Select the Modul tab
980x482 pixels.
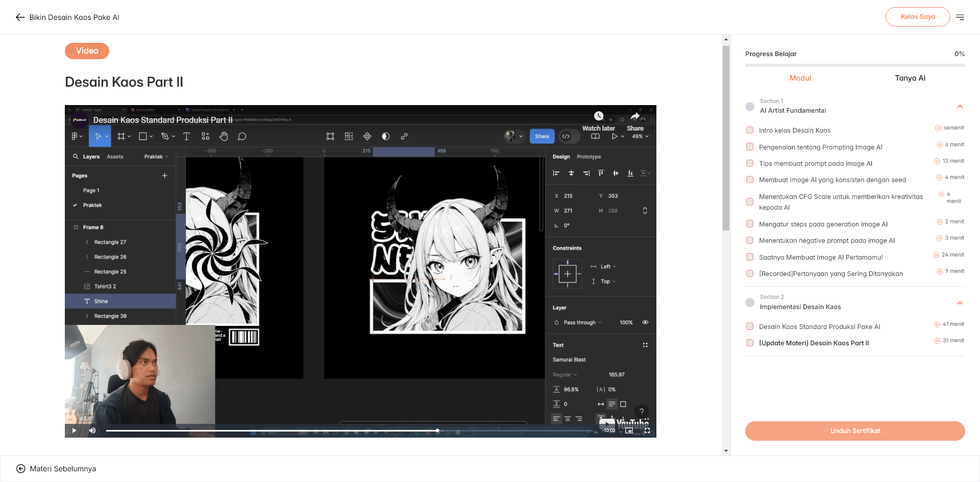pos(800,78)
